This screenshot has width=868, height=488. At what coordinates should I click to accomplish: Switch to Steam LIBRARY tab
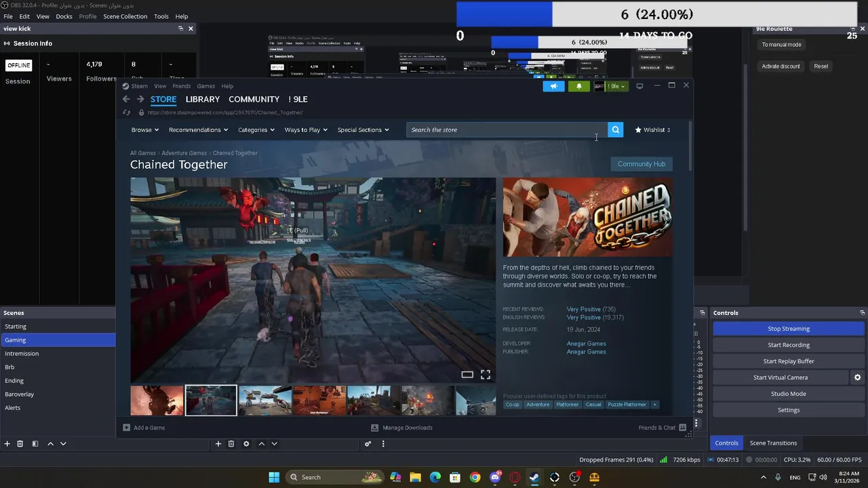203,99
